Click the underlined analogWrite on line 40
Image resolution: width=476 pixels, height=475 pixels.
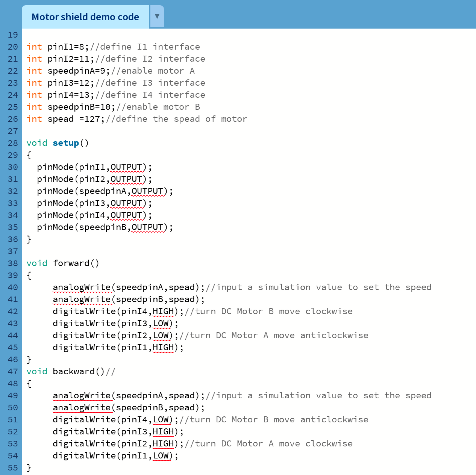click(x=82, y=287)
